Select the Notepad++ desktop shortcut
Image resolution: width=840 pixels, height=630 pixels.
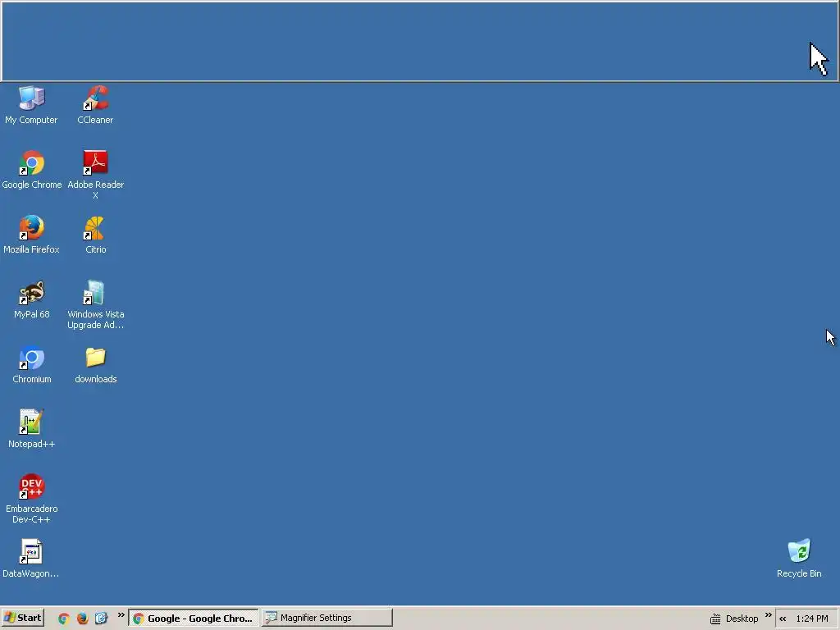[32, 428]
